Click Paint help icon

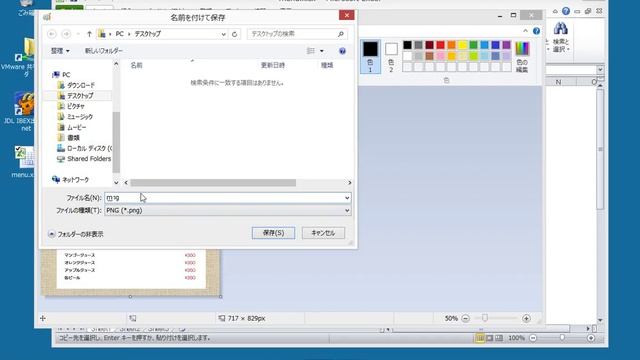(x=536, y=31)
